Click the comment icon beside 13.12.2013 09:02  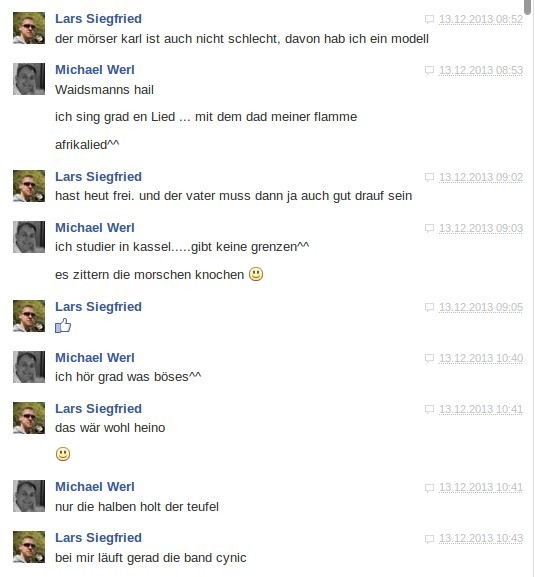click(x=429, y=177)
